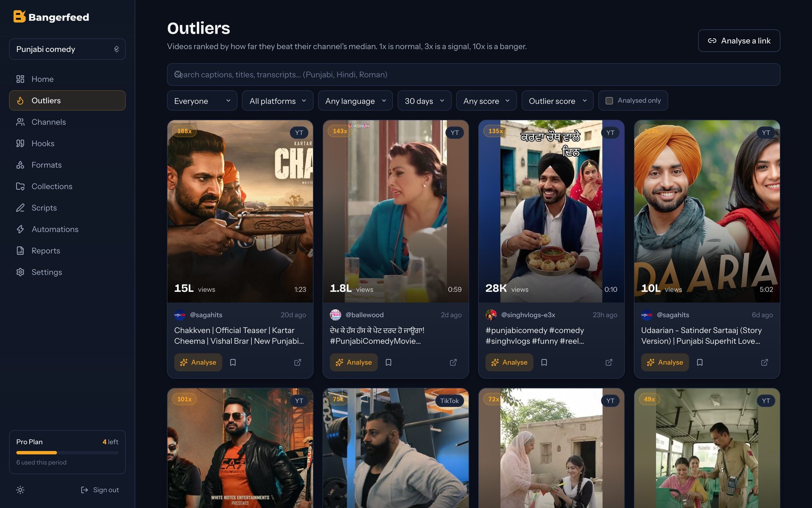Screen dimensions: 812x508
Task: Click Analyse a link button
Action: tap(739, 41)
